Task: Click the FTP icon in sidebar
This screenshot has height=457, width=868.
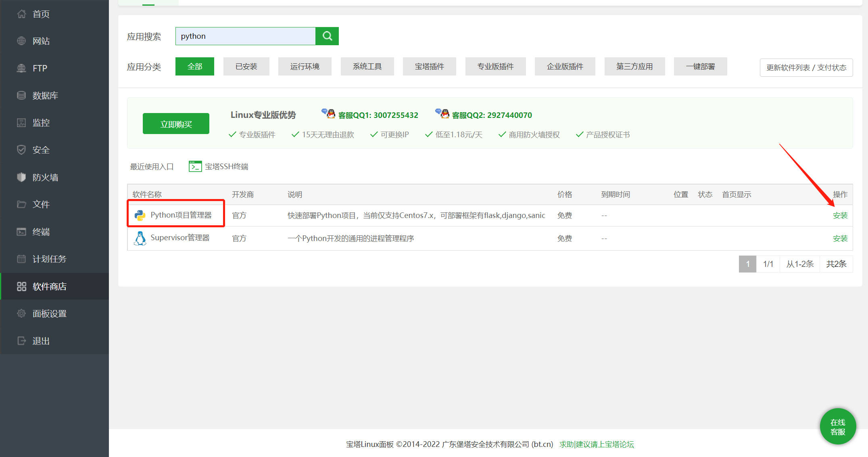Action: tap(21, 68)
